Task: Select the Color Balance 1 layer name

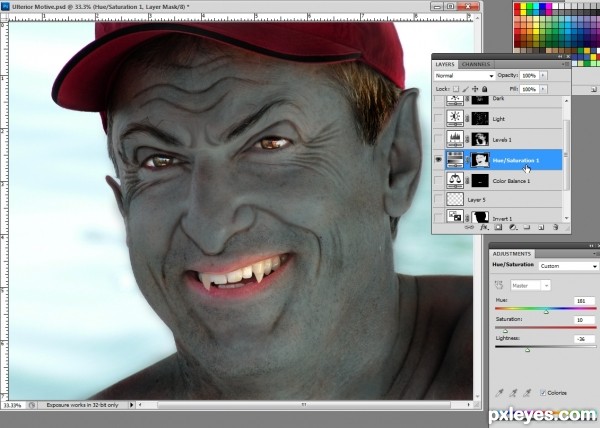Action: 511,181
